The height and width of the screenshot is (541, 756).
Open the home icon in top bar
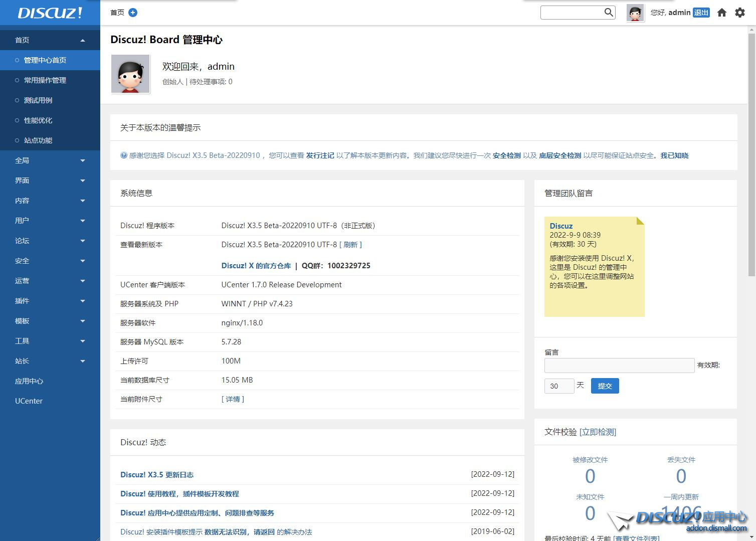[722, 13]
